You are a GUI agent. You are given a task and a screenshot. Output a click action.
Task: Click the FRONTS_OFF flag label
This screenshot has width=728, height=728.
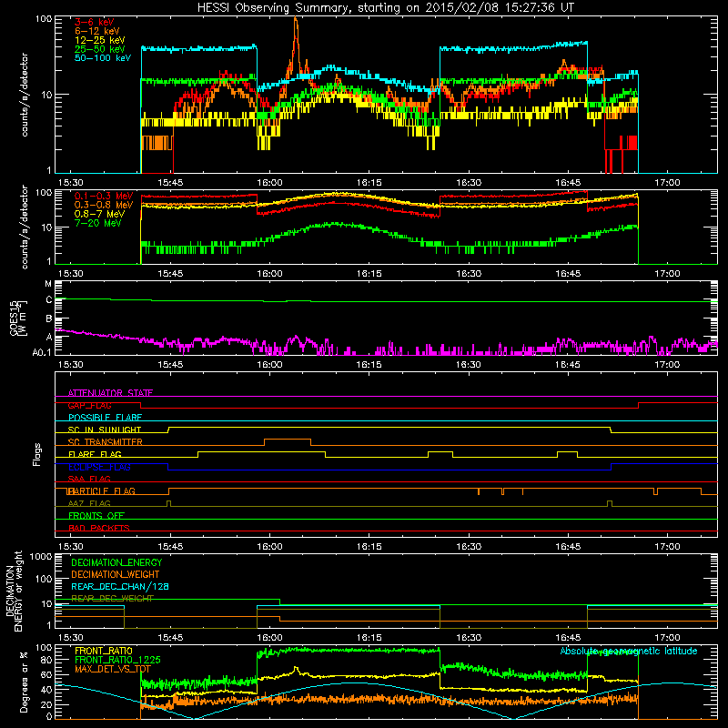point(96,516)
